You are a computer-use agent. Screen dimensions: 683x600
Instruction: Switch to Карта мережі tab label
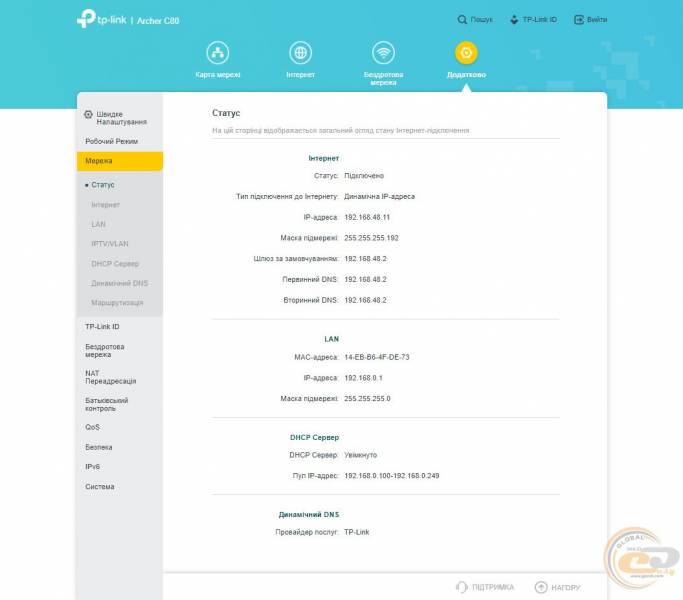click(x=218, y=75)
